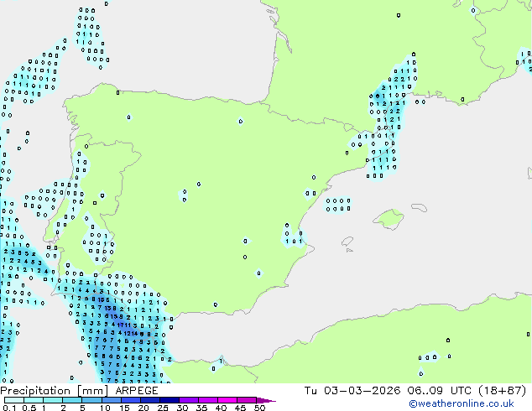Click the "ARPEGE" model name
The height and width of the screenshot is (411, 532).
tap(137, 391)
